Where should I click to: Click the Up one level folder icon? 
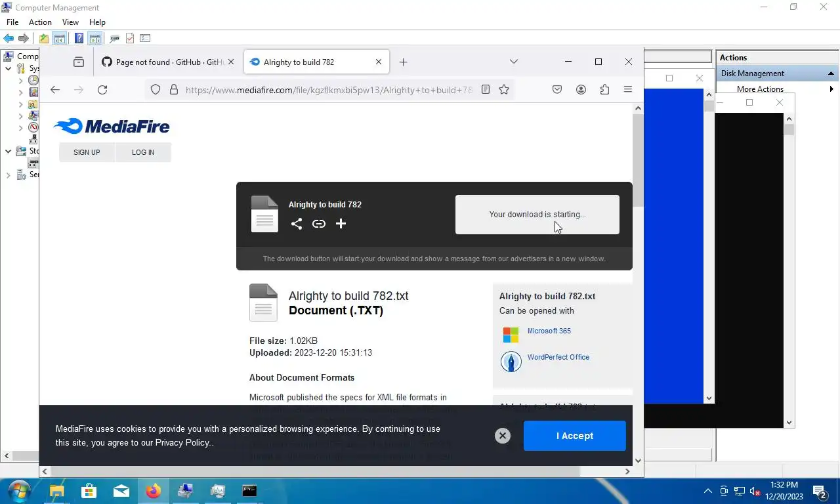coord(44,39)
